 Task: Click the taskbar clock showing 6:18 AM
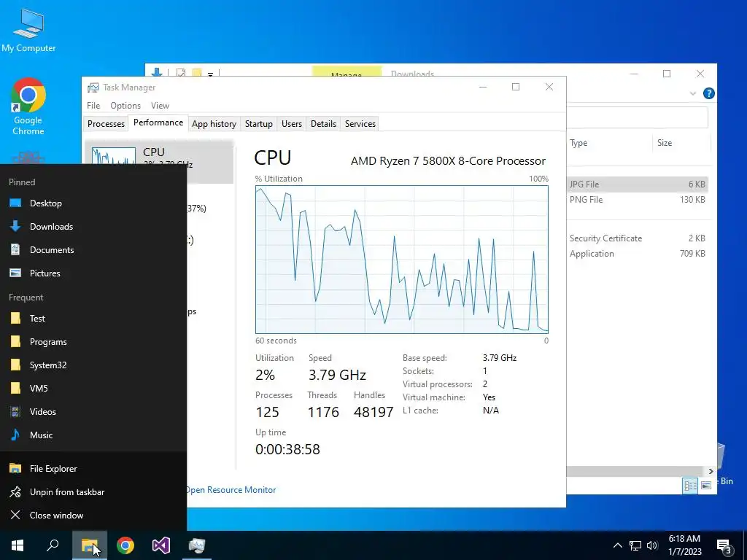(684, 545)
